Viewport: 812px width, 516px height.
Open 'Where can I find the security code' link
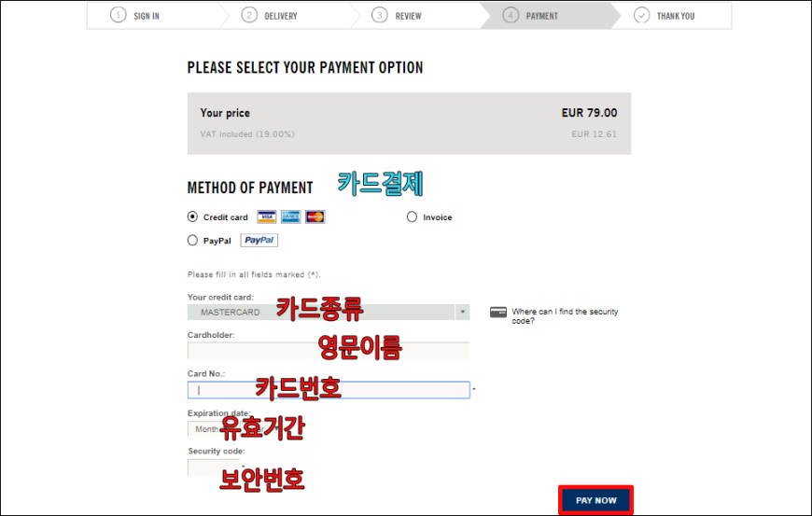click(x=565, y=316)
